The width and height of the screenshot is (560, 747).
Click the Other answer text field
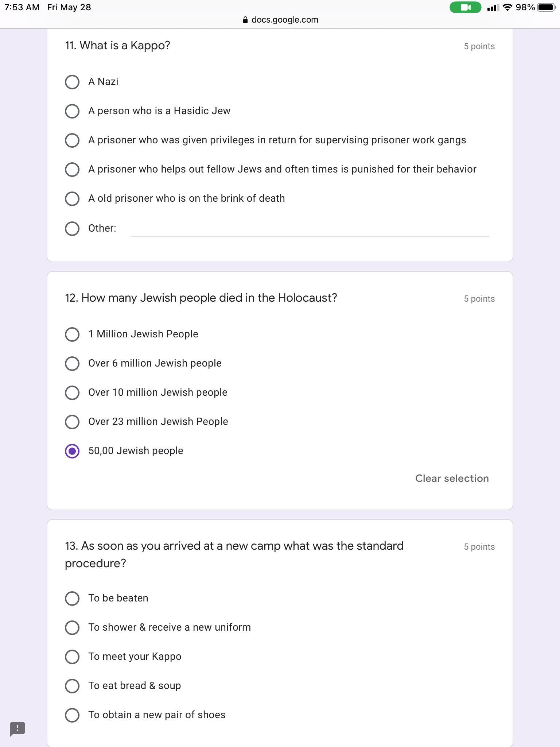310,229
